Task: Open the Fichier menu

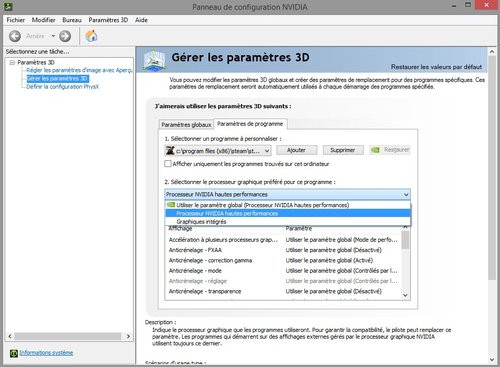Action: point(16,20)
